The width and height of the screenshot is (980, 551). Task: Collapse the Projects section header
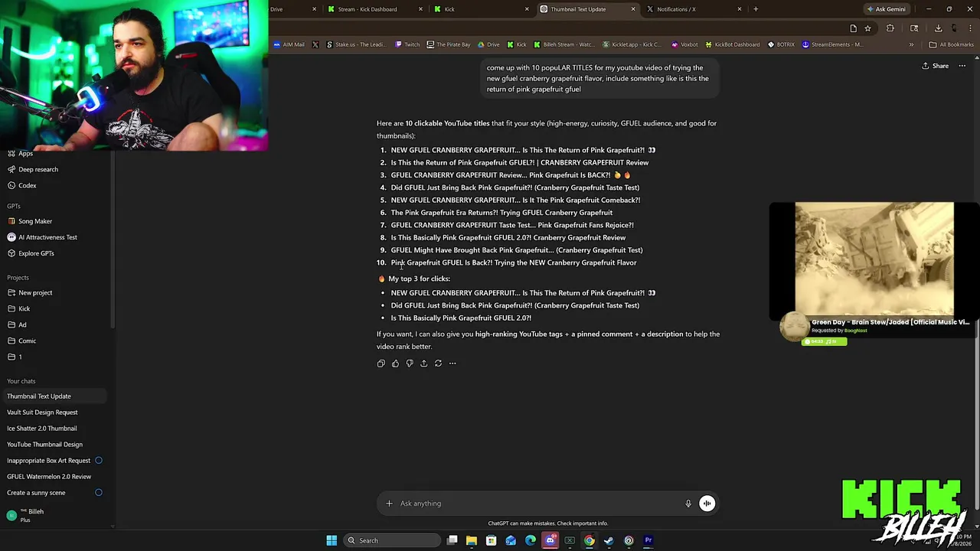(x=18, y=278)
